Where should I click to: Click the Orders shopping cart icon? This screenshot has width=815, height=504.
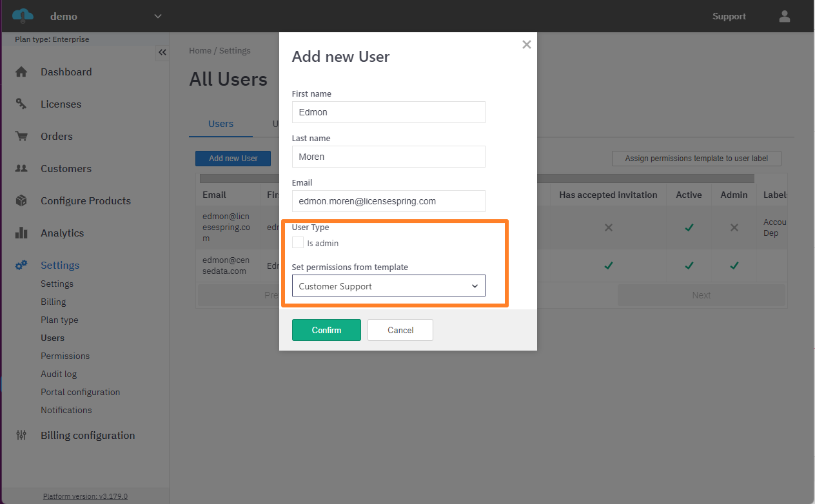point(21,137)
